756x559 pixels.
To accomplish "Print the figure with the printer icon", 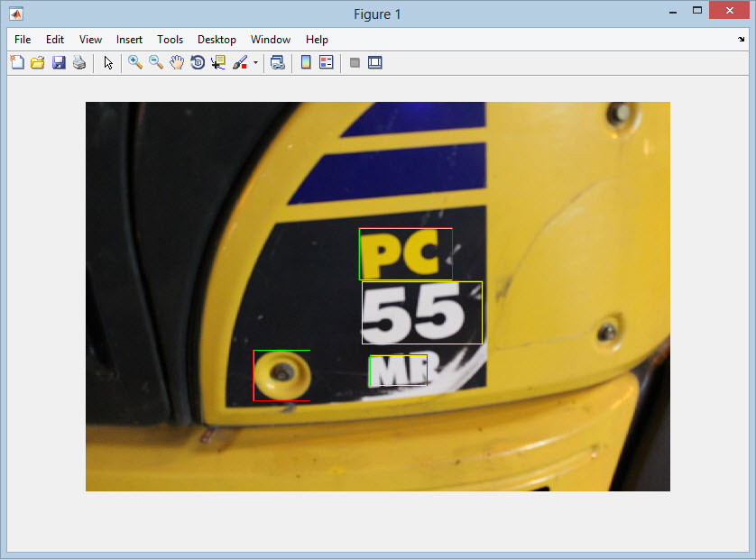I will click(79, 62).
